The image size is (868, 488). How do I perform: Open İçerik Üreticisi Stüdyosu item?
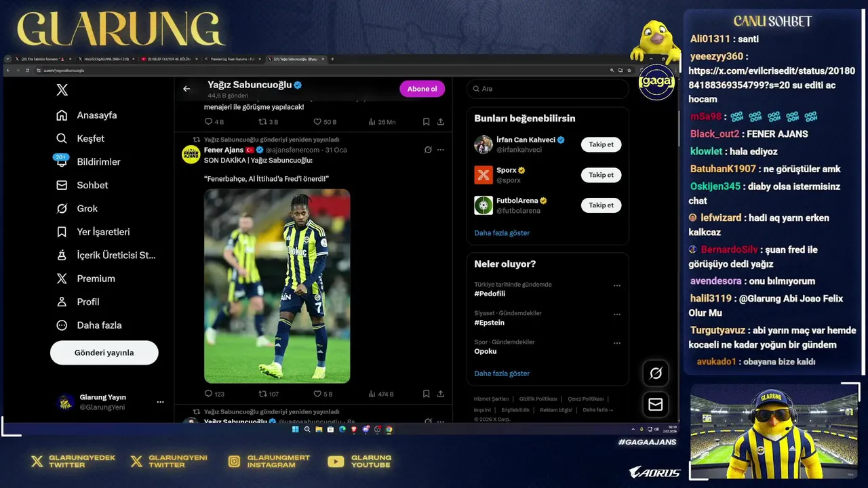click(106, 255)
